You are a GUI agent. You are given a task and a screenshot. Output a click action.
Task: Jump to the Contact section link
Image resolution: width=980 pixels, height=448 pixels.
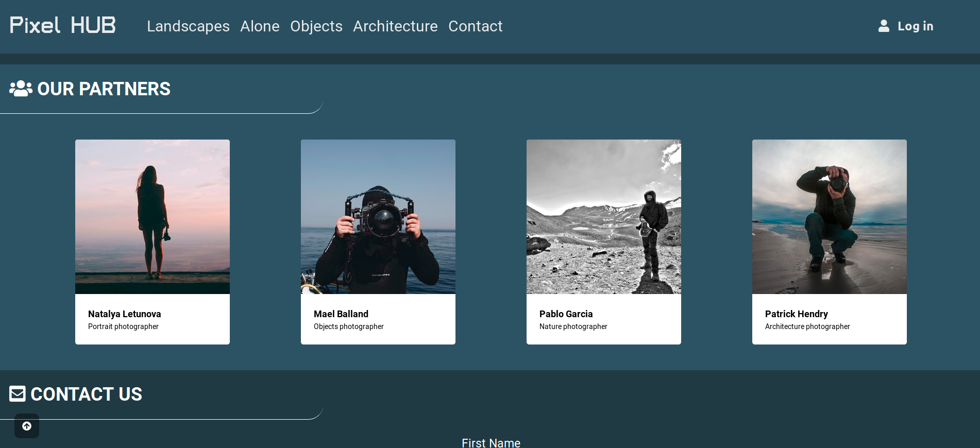tap(475, 26)
